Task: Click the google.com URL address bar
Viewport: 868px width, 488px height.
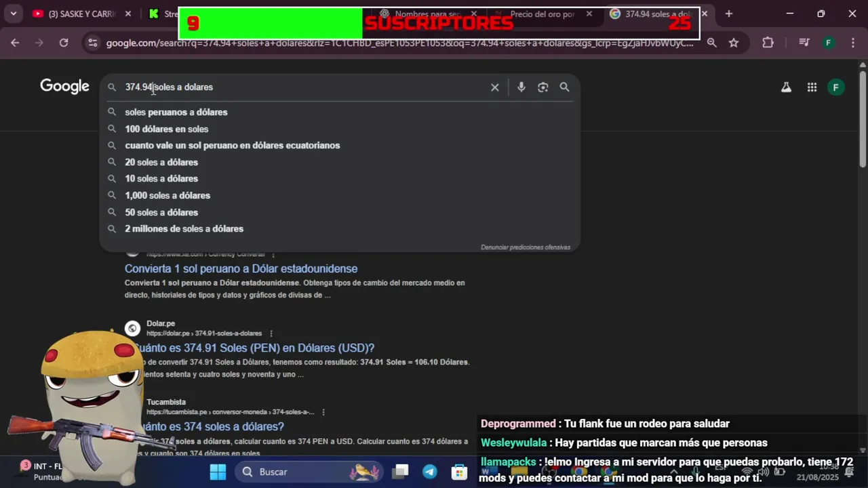Action: click(399, 43)
